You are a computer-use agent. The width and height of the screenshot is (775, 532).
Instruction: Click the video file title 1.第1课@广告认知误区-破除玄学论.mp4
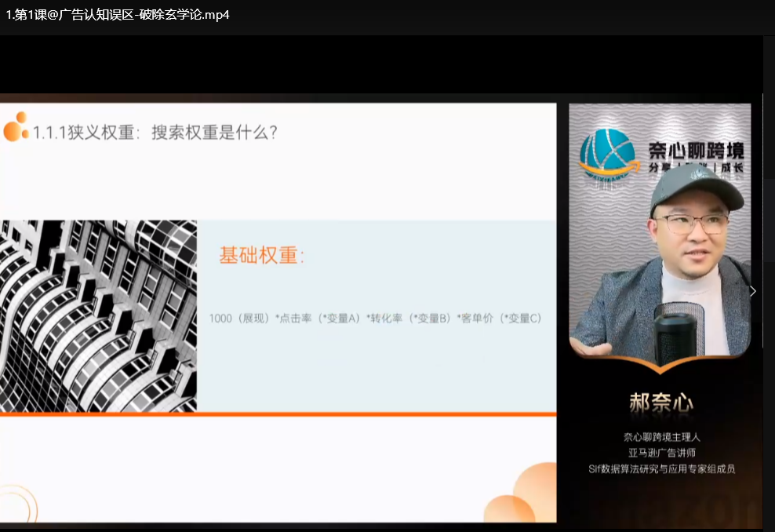(118, 15)
